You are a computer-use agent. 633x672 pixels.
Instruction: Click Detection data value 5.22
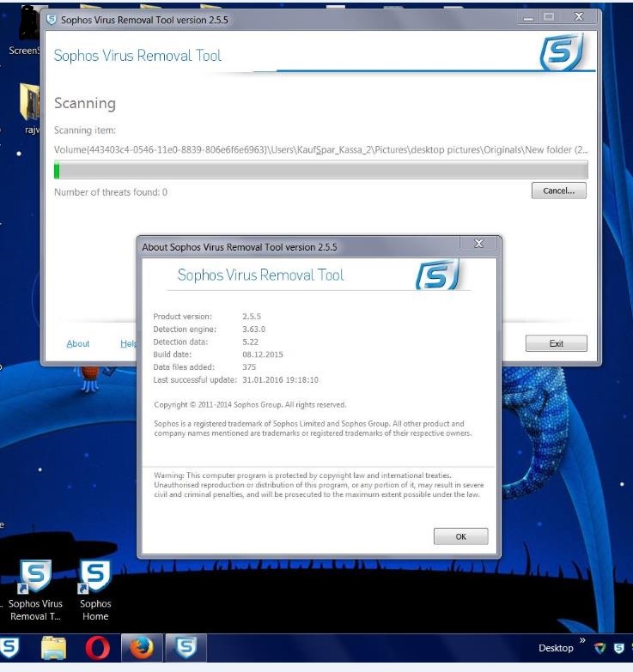click(251, 342)
